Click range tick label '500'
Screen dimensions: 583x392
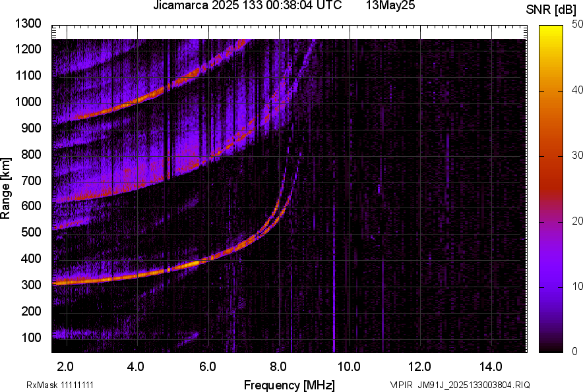31,232
